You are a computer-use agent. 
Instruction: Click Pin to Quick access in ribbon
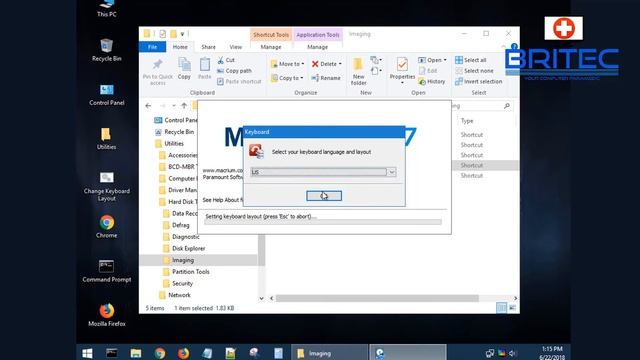tap(158, 72)
